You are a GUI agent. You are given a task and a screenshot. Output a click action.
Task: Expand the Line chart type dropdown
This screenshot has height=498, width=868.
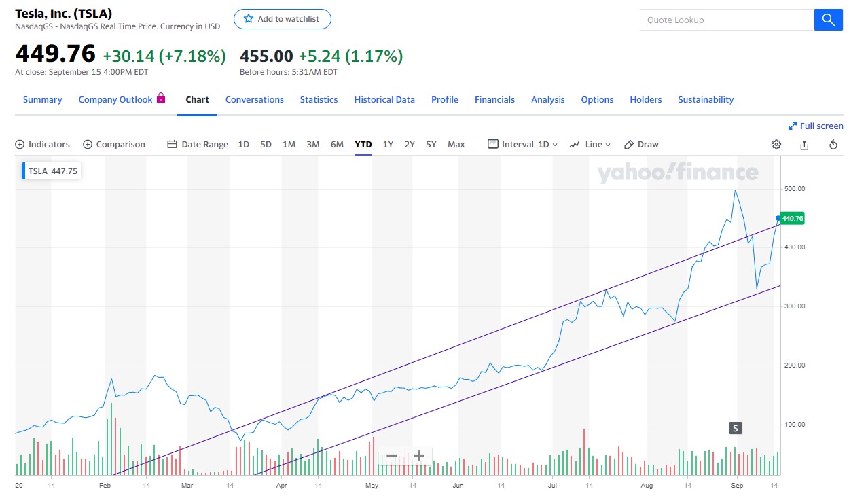click(x=590, y=145)
